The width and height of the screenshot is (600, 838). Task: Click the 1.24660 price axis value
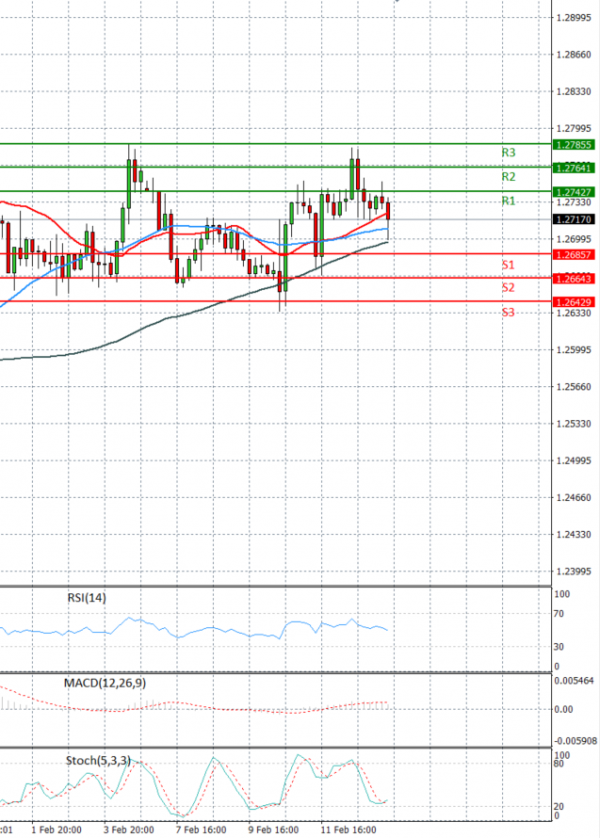click(574, 498)
